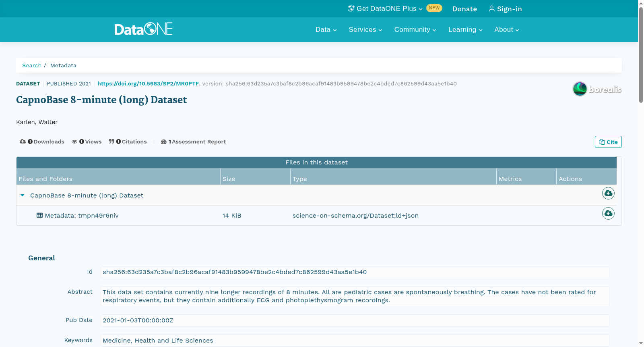Click the 14 KiB size value
The height and width of the screenshot is (347, 644).
click(232, 216)
